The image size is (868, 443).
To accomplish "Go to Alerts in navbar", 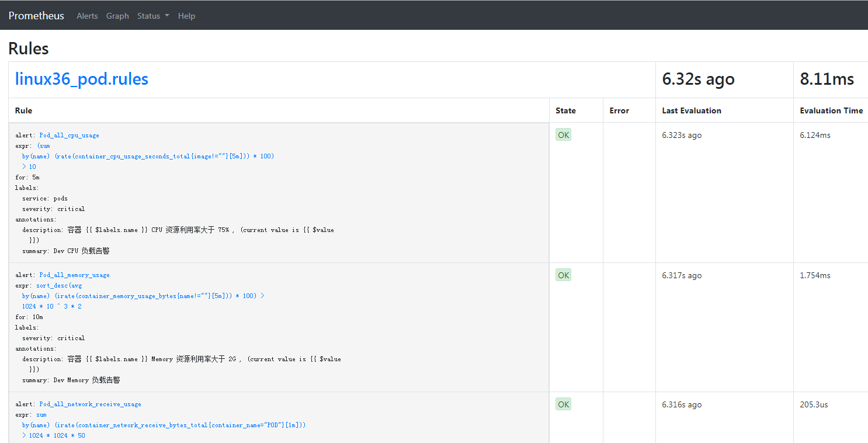I will point(87,16).
